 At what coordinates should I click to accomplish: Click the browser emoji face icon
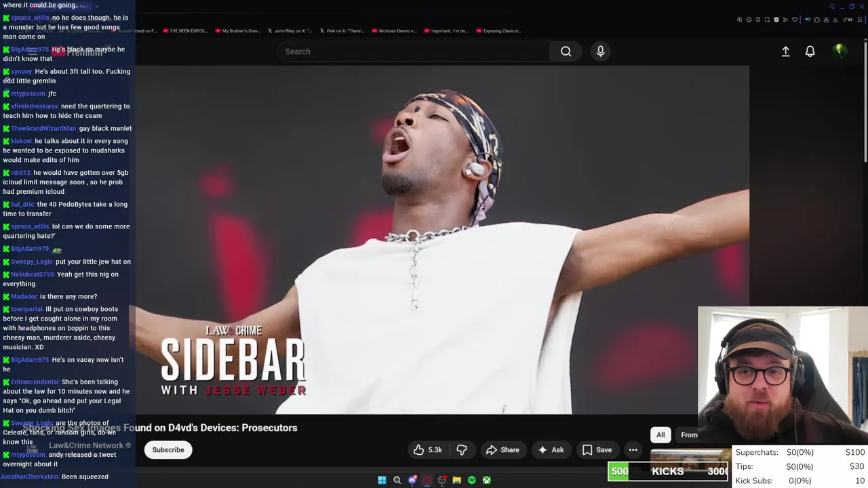coord(749,20)
